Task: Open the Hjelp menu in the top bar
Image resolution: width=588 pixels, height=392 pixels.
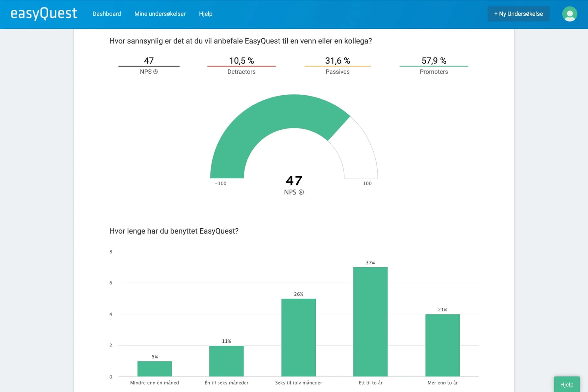Action: click(205, 14)
